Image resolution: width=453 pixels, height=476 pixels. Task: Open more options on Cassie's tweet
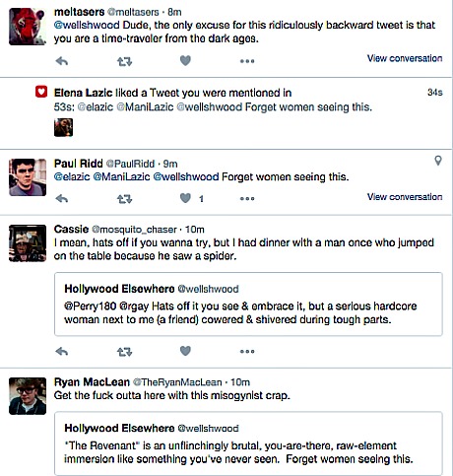[x=247, y=352]
